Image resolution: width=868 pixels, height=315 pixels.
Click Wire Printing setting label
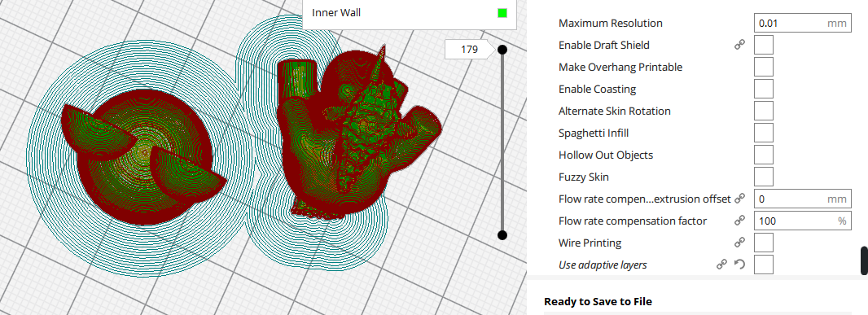coord(590,243)
